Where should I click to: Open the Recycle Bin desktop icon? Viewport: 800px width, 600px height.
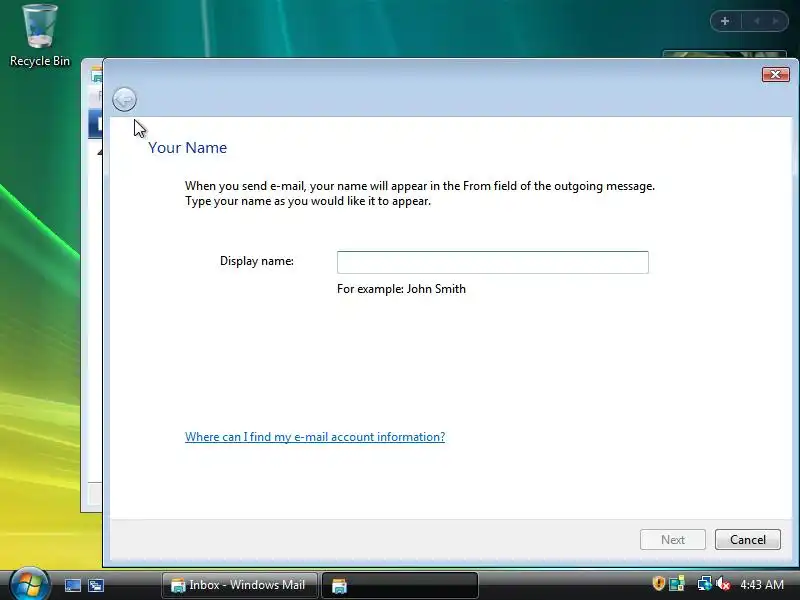click(40, 36)
